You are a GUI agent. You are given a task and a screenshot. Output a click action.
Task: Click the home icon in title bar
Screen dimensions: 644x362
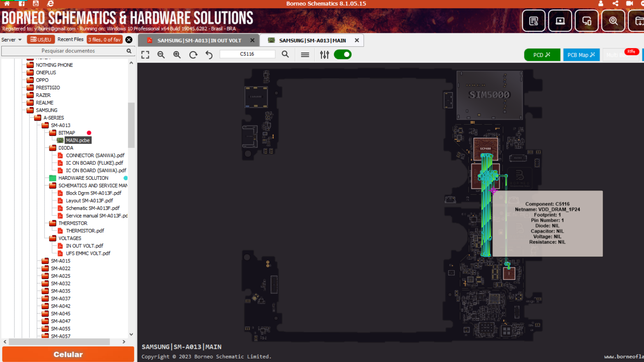point(7,3)
